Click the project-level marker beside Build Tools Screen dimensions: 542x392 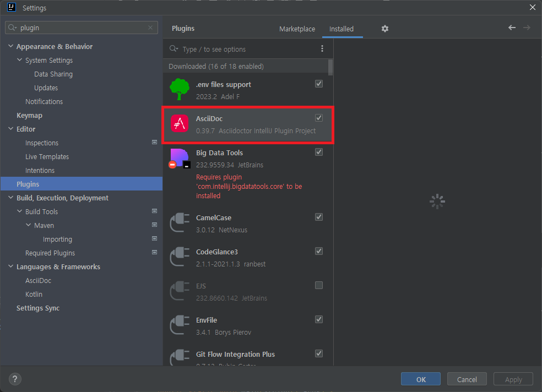tap(155, 211)
